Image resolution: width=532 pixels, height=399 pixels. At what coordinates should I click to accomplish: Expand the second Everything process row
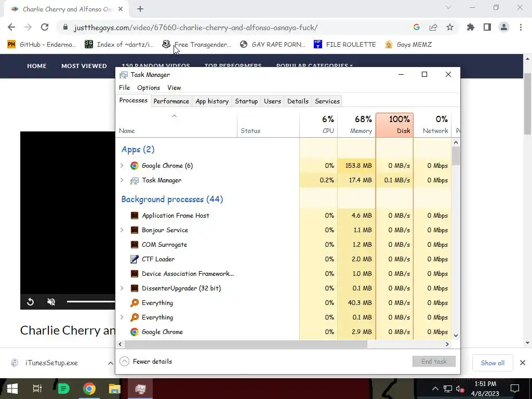[x=122, y=317]
